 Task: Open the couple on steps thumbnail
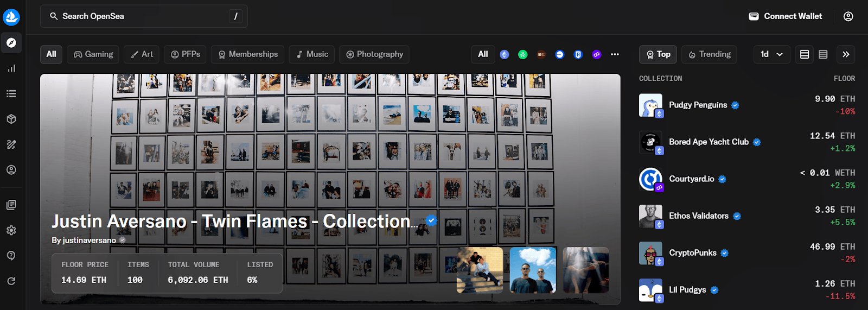point(480,270)
